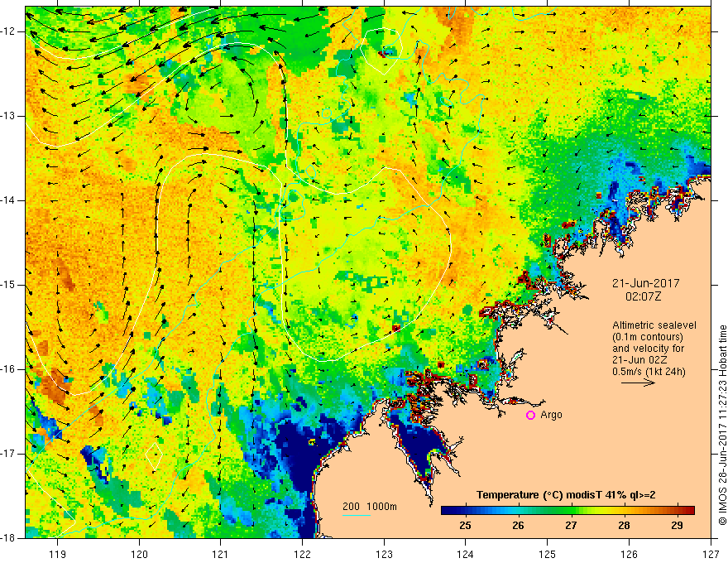The height and width of the screenshot is (563, 728).
Task: Click the 29 tick label on color bar
Action: coord(677,526)
